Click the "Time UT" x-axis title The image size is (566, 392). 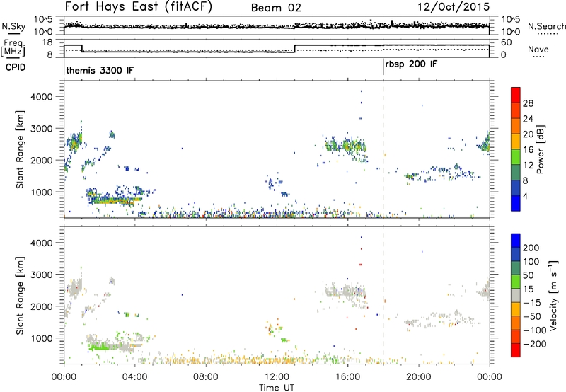277,387
